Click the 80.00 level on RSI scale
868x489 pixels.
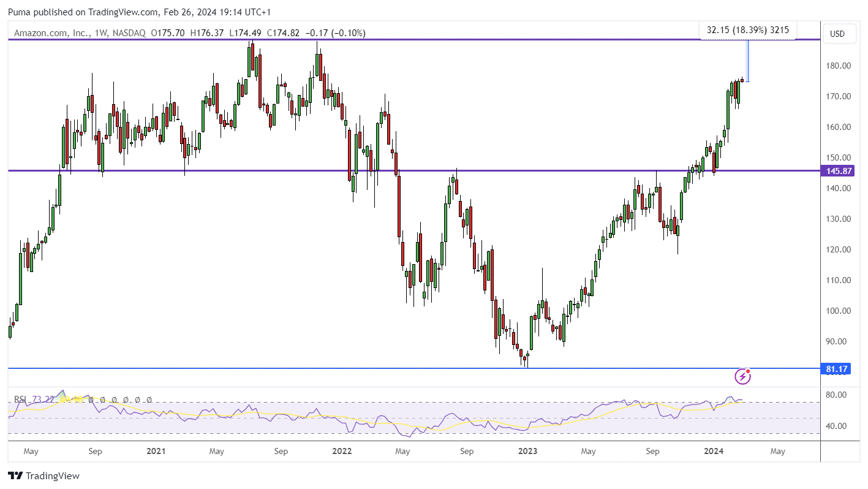pyautogui.click(x=836, y=395)
